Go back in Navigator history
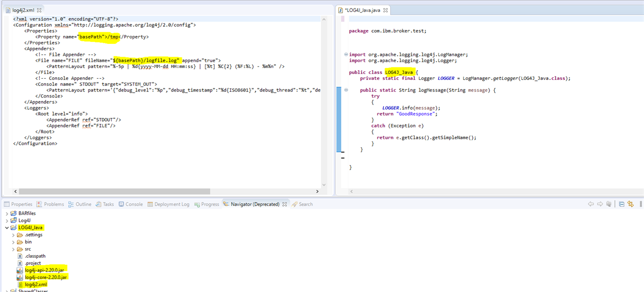Viewport: 644px width, 292px height. pyautogui.click(x=591, y=204)
